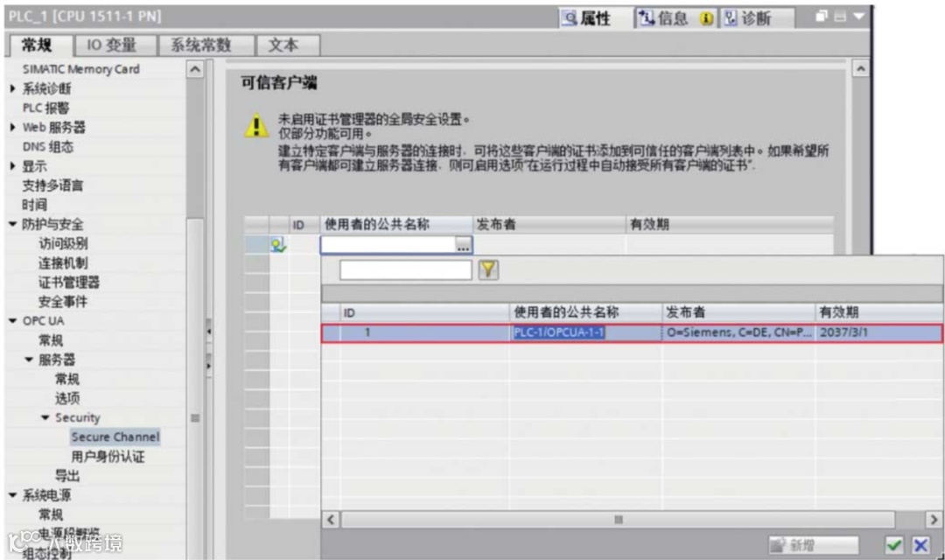Click the 新增 button in certificate popup
The width and height of the screenshot is (945, 560).
[x=813, y=545]
